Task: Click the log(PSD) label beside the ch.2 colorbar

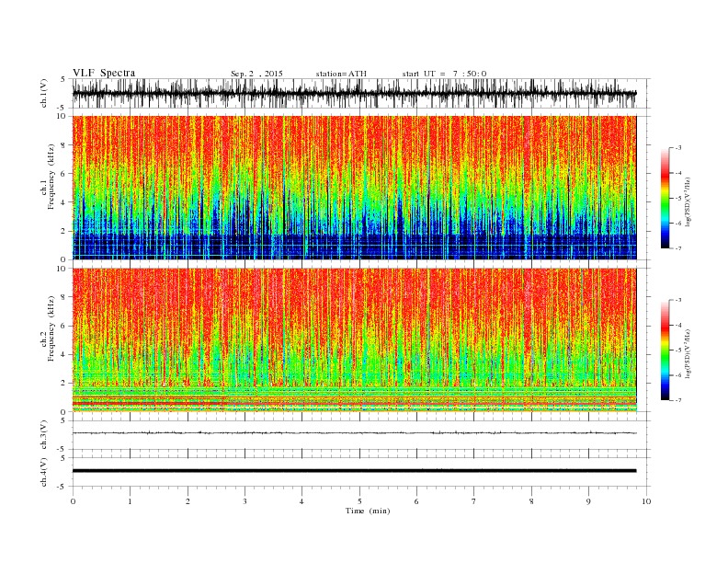Action: pyautogui.click(x=688, y=353)
